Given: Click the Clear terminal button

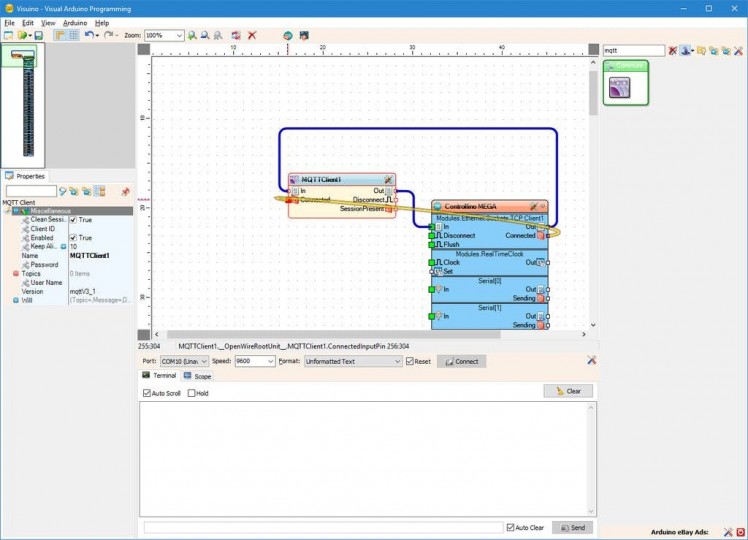Looking at the screenshot, I should 568,391.
